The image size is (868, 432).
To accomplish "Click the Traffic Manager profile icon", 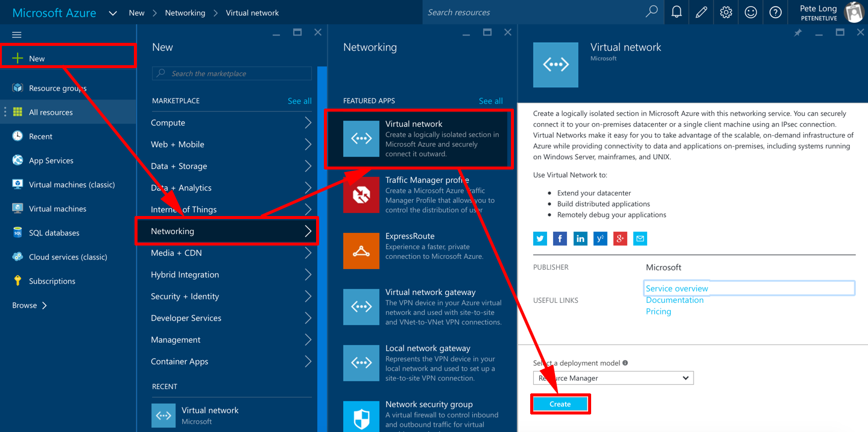I will 361,195.
